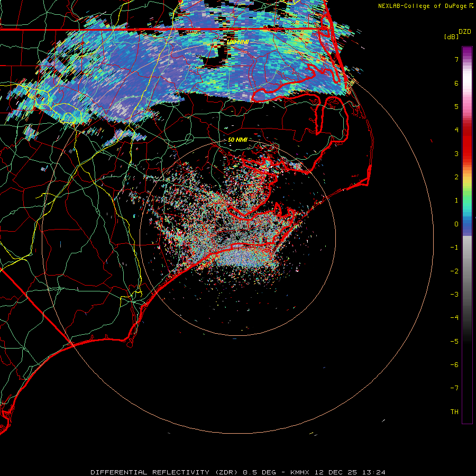This screenshot has height=476, width=476.
Task: Click the DIFFERENTIAL REFLECTIVITY (ZDR) caption text
Action: click(165, 472)
